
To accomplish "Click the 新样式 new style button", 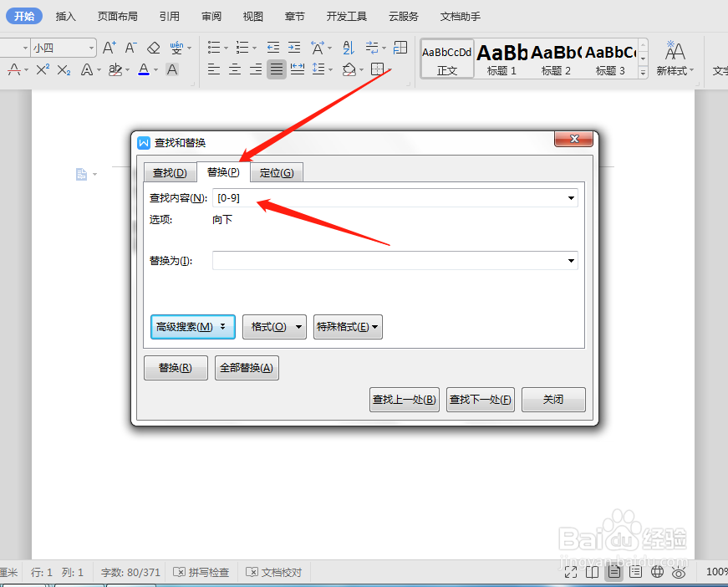I will pos(675,59).
